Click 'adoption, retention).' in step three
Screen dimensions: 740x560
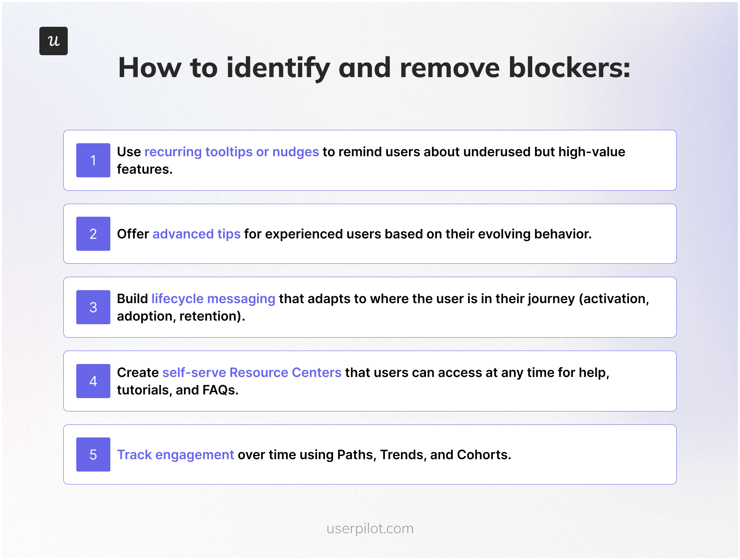point(181,316)
